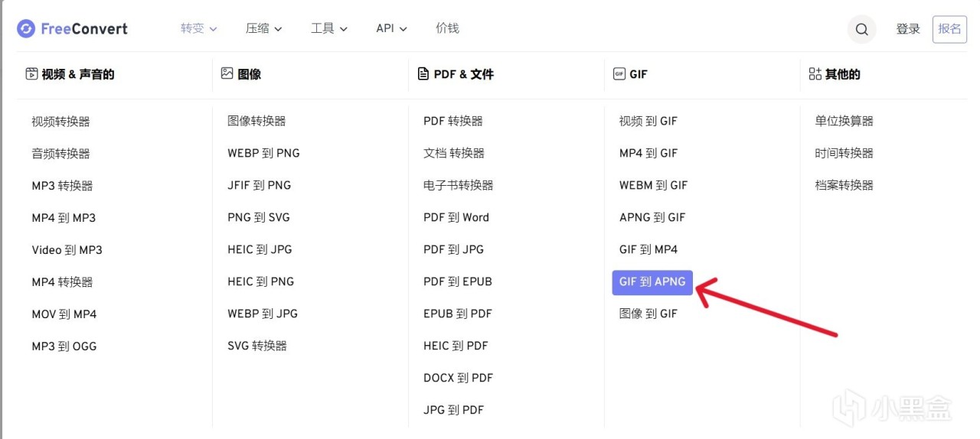This screenshot has width=980, height=439.
Task: Open the search magnifier icon
Action: coord(862,29)
